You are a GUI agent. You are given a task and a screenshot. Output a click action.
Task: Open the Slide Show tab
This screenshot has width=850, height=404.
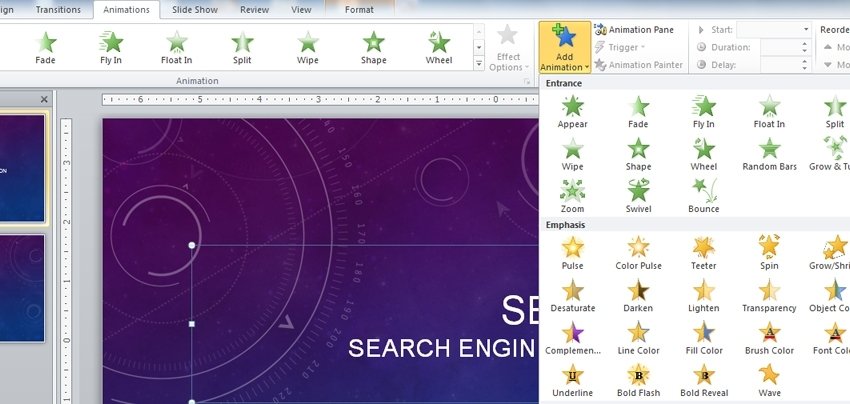(x=195, y=10)
